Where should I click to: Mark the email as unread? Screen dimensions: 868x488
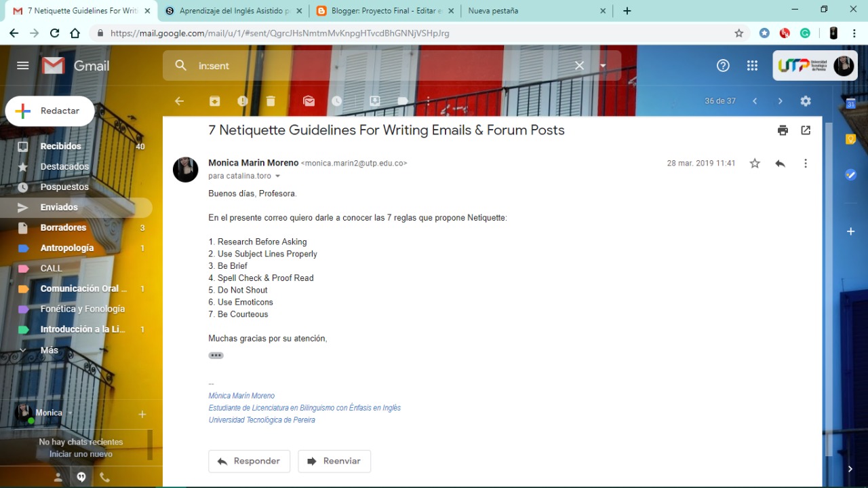coord(309,100)
